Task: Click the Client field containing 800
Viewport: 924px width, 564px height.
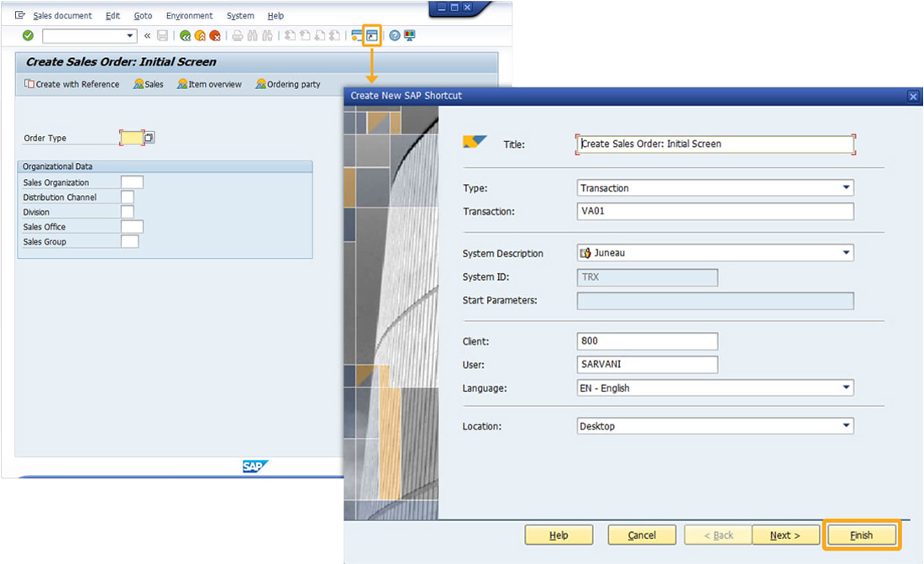Action: (x=647, y=341)
